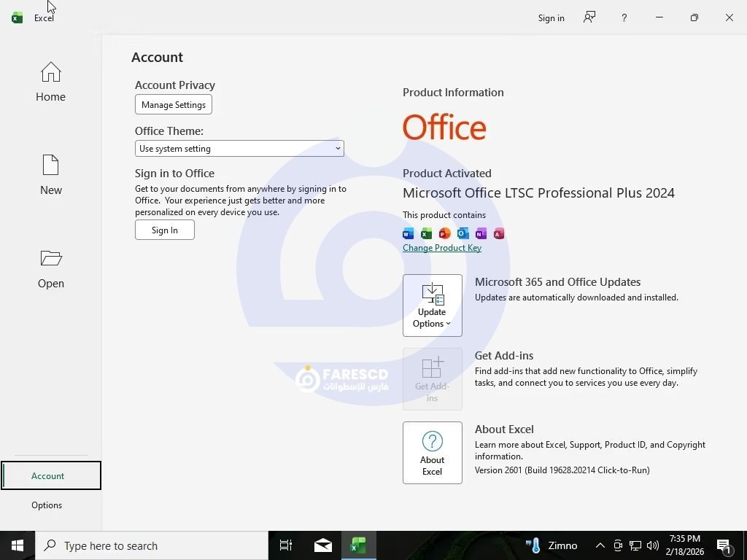This screenshot has width=747, height=560.
Task: Click the Task View taskbar icon
Action: 286,545
